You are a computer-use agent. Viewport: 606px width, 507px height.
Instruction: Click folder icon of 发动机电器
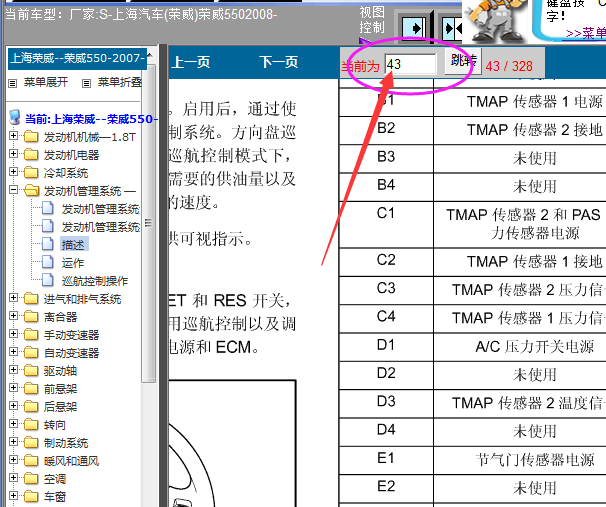(31, 155)
